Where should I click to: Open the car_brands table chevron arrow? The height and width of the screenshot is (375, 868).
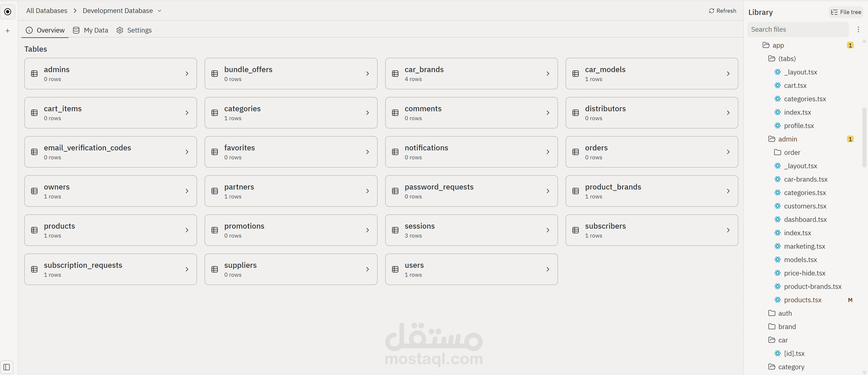click(x=547, y=73)
